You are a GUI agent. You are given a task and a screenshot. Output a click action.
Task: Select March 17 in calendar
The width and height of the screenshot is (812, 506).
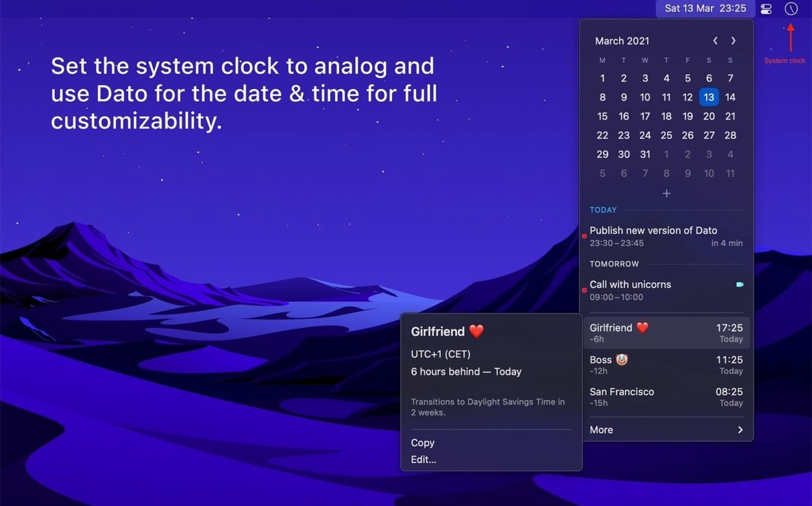click(x=645, y=116)
